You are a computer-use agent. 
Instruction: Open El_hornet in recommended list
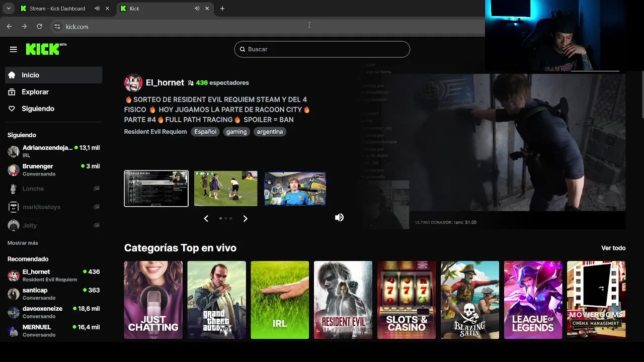click(53, 275)
